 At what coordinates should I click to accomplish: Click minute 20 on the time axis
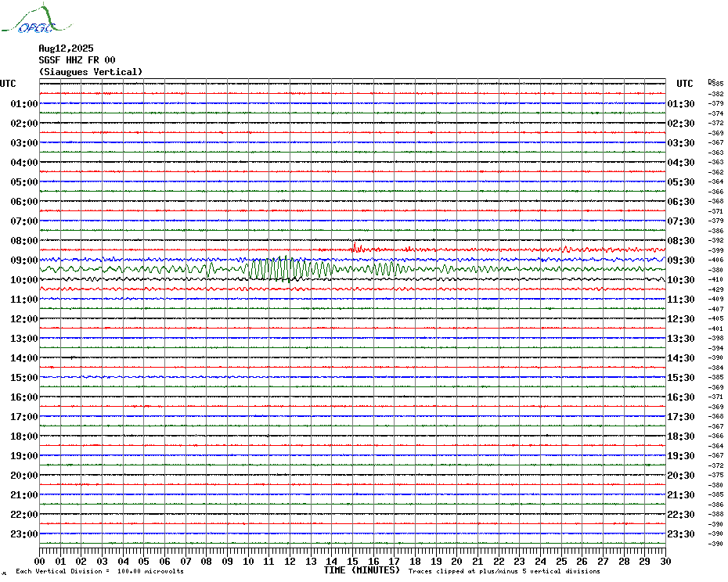pyautogui.click(x=457, y=562)
